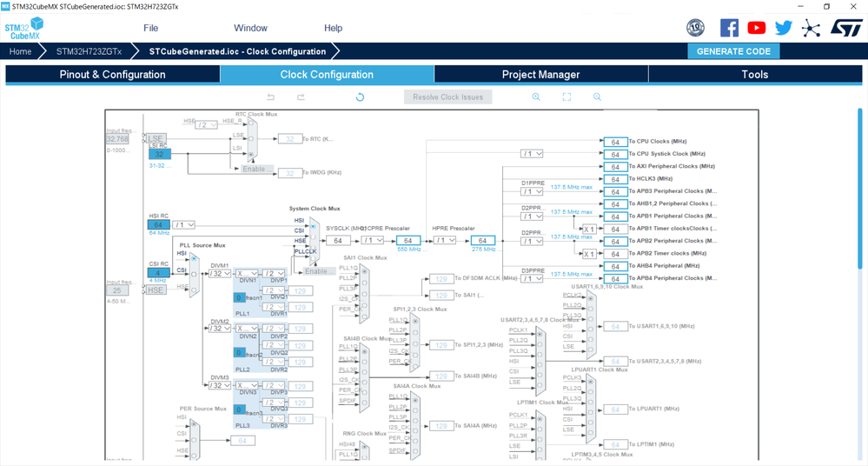The width and height of the screenshot is (868, 466).
Task: Edit HCLK3 (MHz) value field
Action: point(615,179)
